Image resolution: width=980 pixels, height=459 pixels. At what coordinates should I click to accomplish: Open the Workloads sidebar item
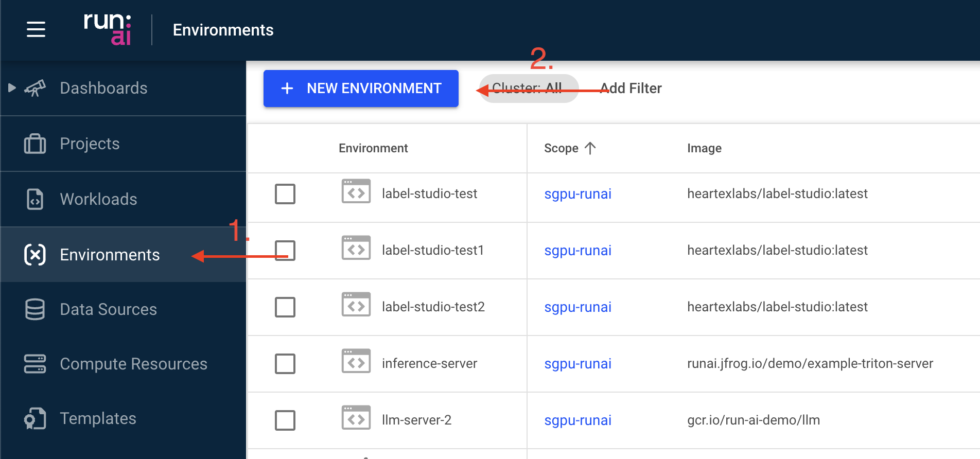(x=98, y=199)
